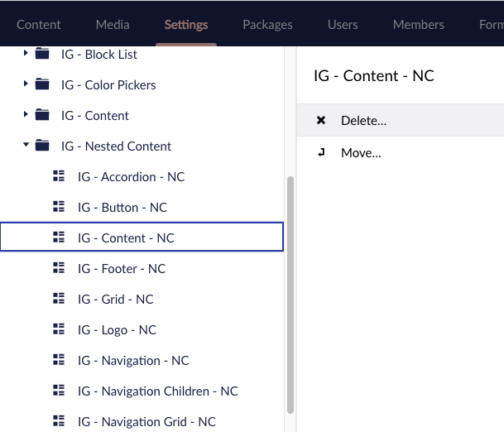Click the IG - Navigation - NC data type icon
504x432 pixels.
click(x=59, y=360)
